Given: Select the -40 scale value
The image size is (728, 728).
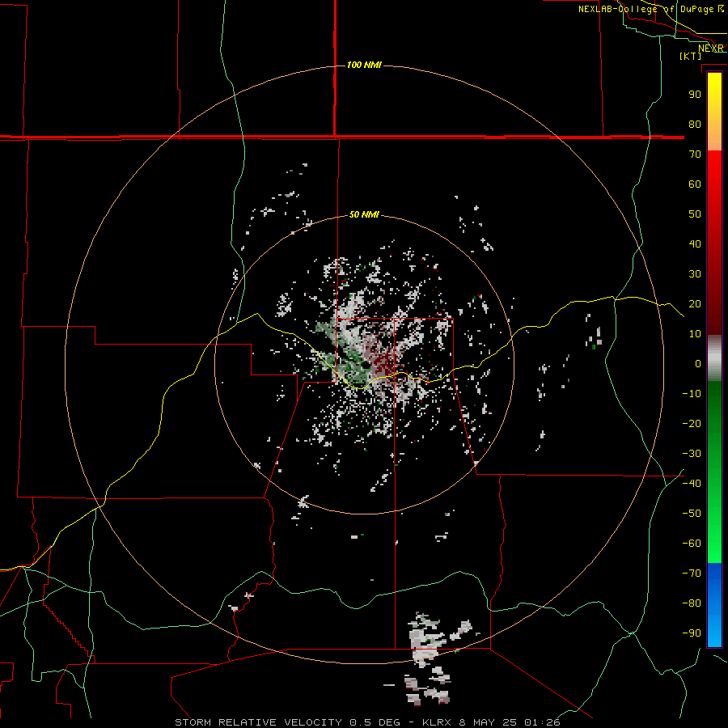Looking at the screenshot, I should coord(692,484).
